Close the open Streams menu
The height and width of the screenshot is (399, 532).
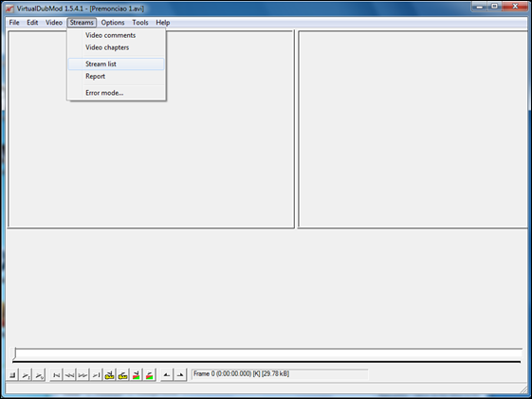[x=82, y=23]
